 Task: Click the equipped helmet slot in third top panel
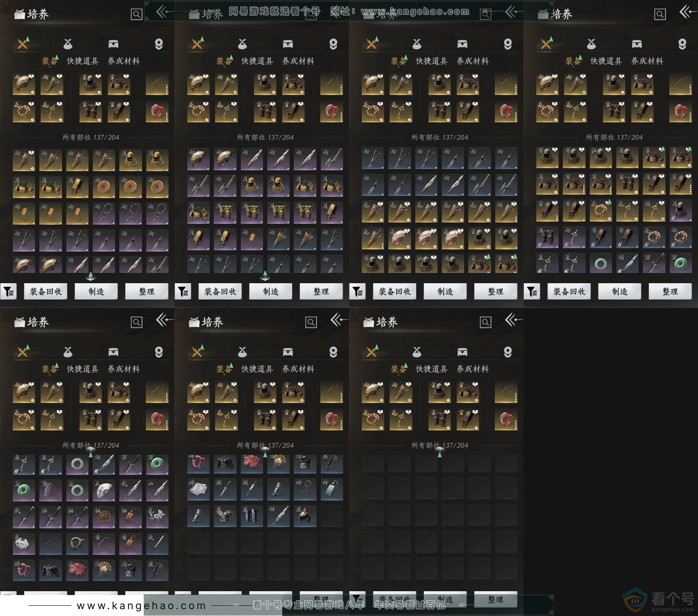pyautogui.click(x=440, y=84)
